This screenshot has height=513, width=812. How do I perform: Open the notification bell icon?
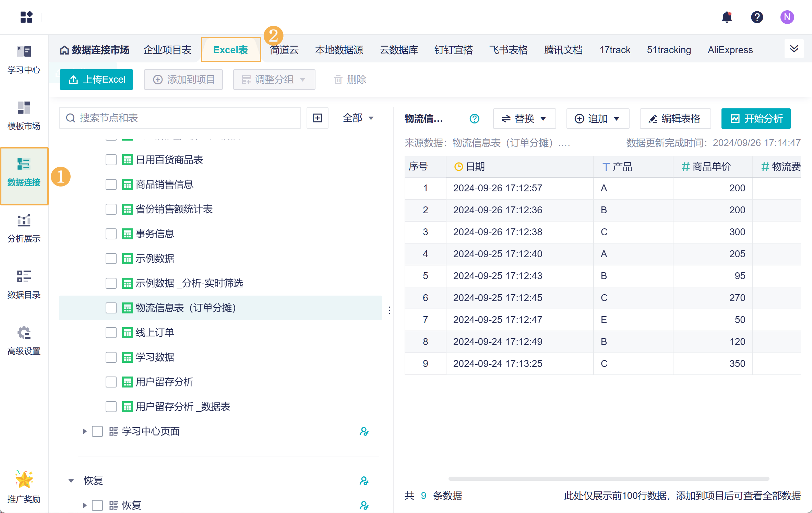727,17
